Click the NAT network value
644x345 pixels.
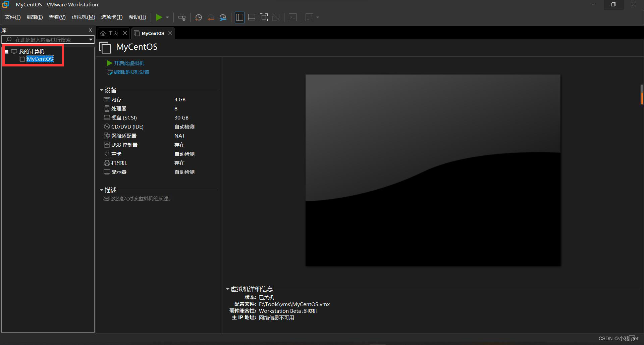(x=180, y=136)
